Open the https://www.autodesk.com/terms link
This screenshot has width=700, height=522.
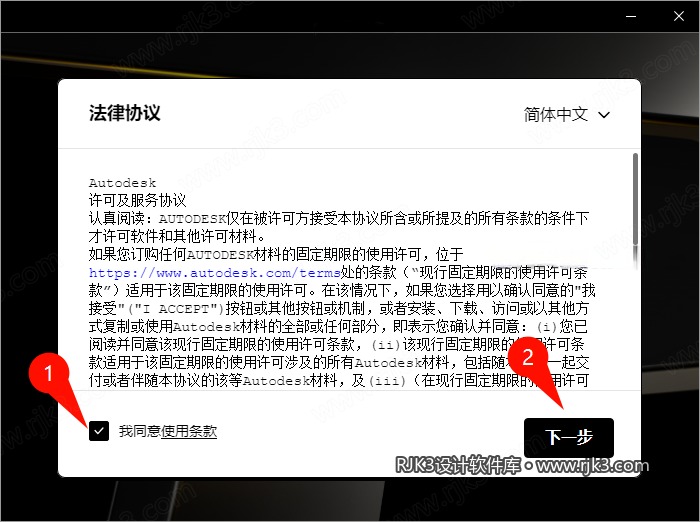[x=214, y=272]
